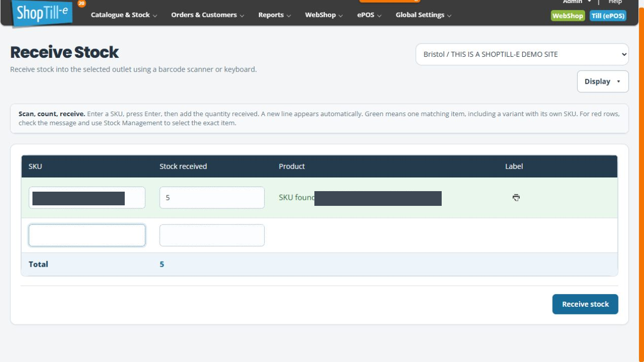Focus the empty SKU input field
This screenshot has height=362, width=644.
point(87,235)
